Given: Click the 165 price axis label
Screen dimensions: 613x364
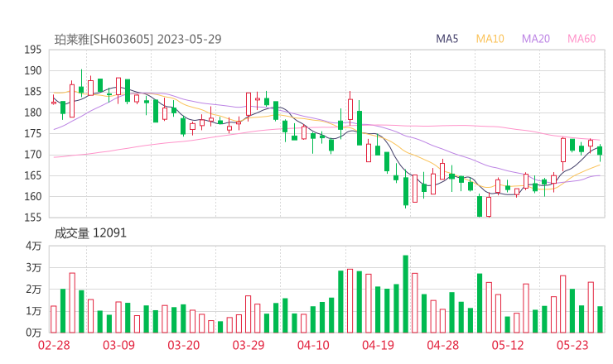Looking at the screenshot, I should [33, 175].
